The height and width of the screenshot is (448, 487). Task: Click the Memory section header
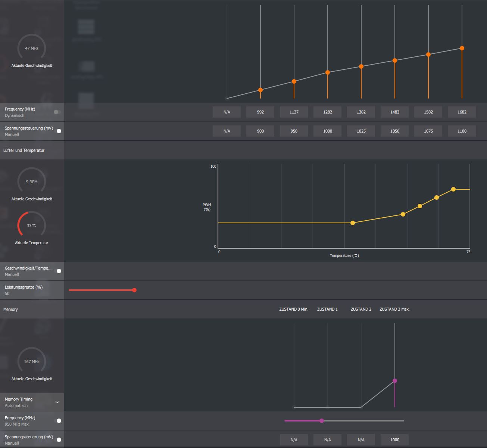[10, 309]
